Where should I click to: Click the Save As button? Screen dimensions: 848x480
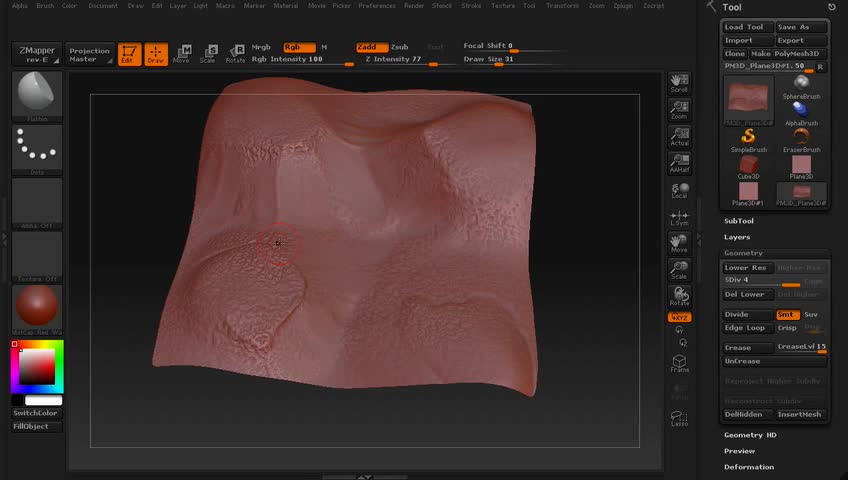(x=801, y=27)
